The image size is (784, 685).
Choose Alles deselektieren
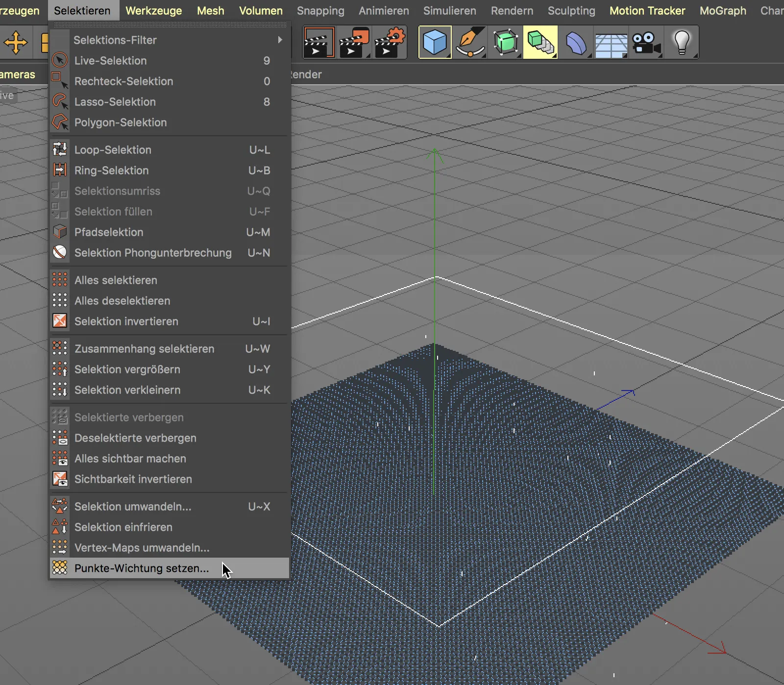coord(169,300)
